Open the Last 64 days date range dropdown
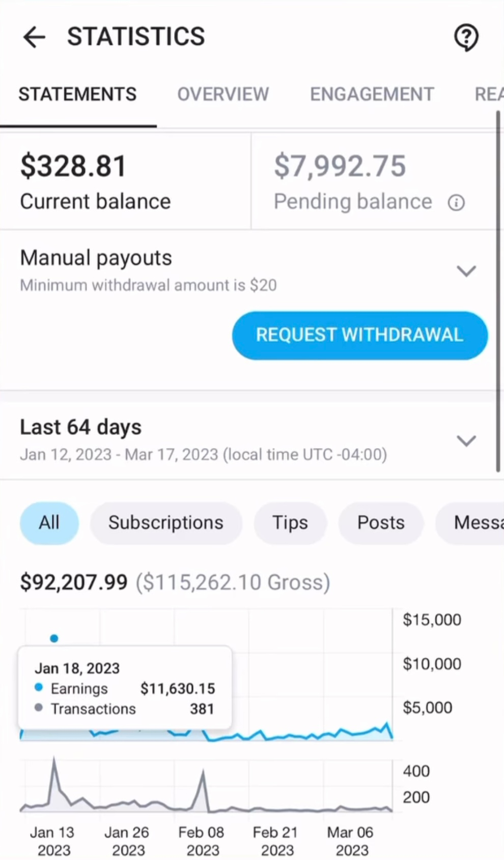 466,440
